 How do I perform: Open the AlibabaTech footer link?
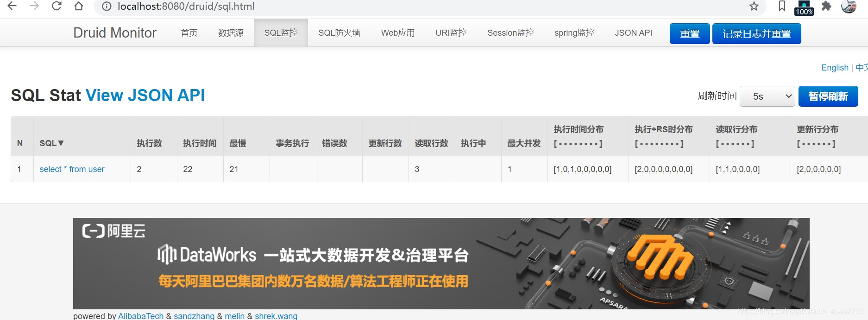coord(141,316)
